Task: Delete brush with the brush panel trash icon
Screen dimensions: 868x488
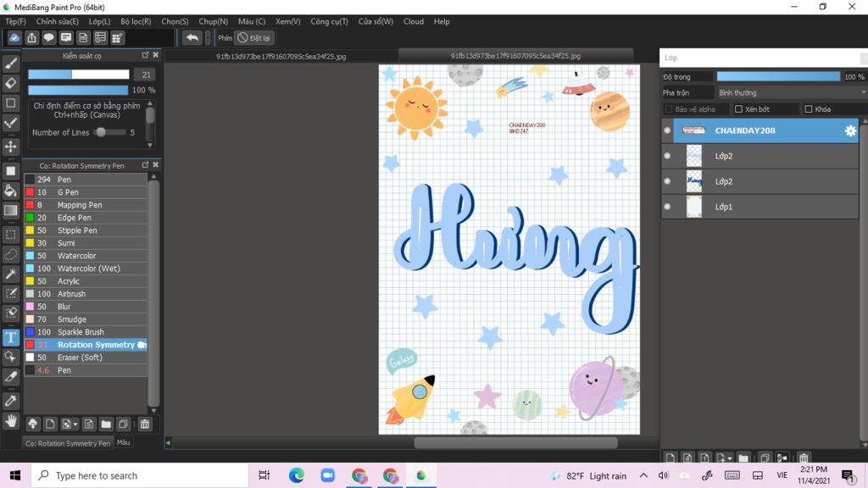Action: [x=144, y=424]
